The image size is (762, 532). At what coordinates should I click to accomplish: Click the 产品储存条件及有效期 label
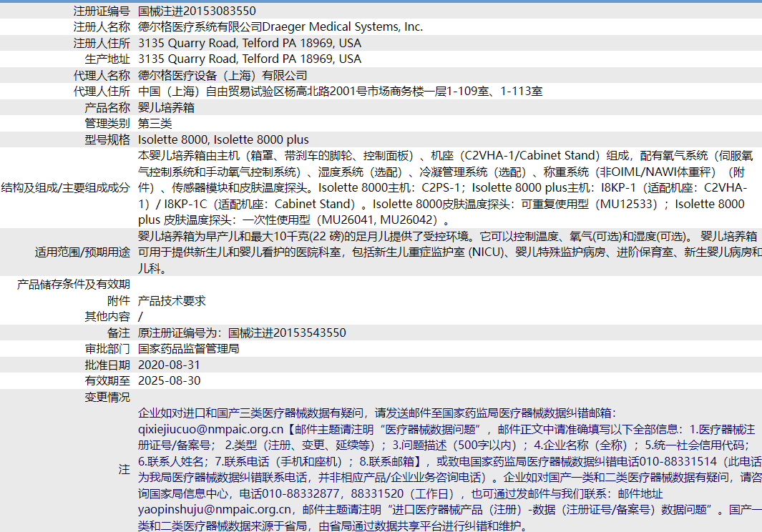click(x=74, y=284)
